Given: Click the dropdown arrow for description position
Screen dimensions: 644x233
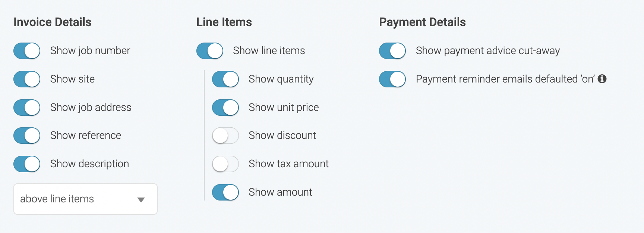Looking at the screenshot, I should (x=141, y=200).
